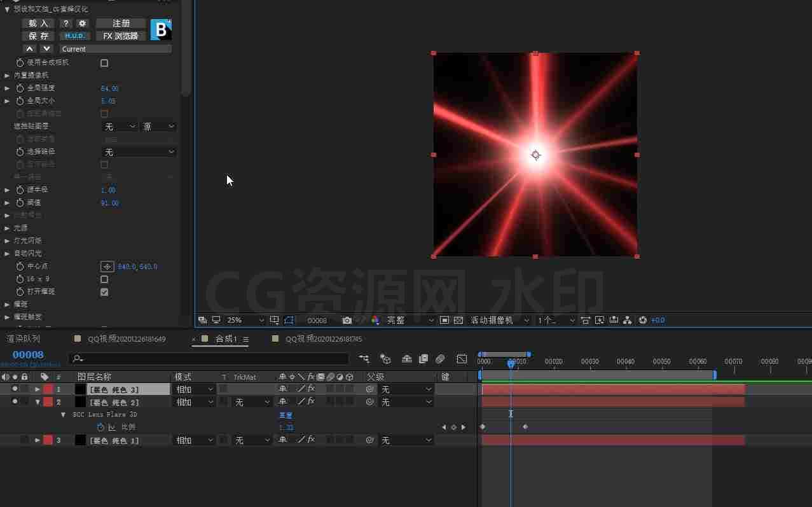The width and height of the screenshot is (812, 507).
Task: Open the 选择路径 dropdown
Action: coord(139,152)
